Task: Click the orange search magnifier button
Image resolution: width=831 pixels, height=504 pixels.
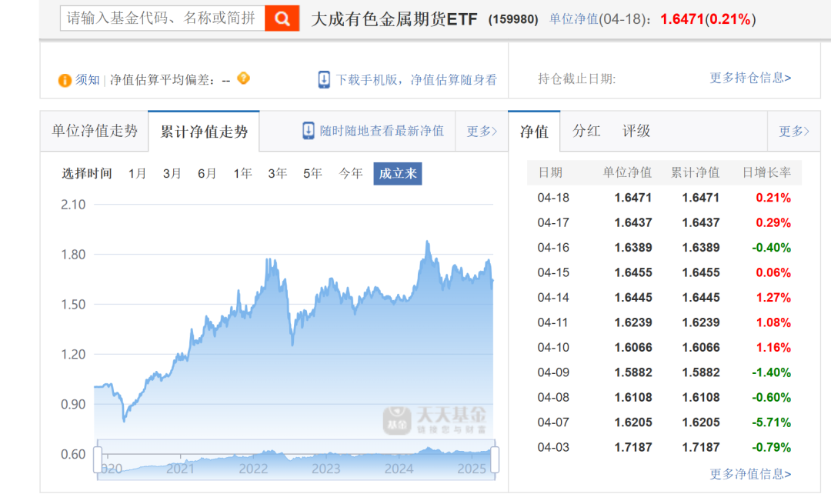Action: [x=282, y=18]
